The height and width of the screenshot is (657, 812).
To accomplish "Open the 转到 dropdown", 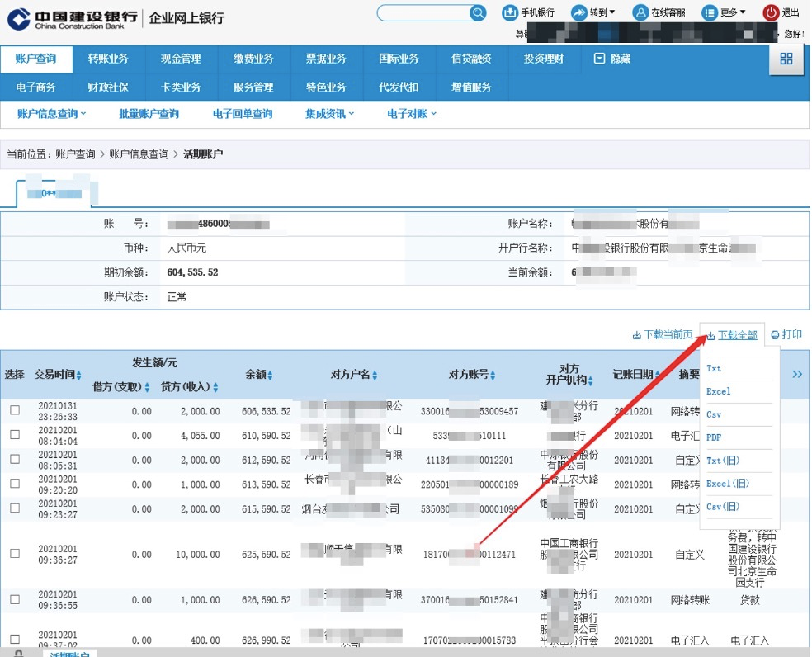I will click(x=612, y=12).
